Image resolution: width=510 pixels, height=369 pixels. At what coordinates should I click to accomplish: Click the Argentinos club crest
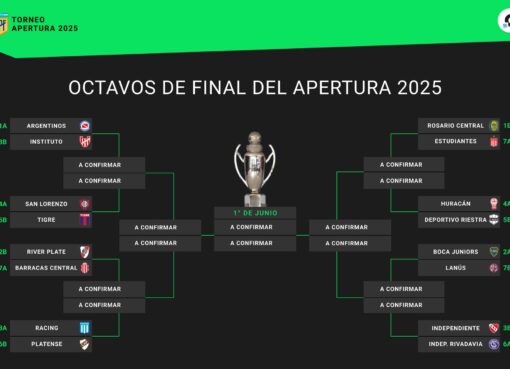pos(85,126)
